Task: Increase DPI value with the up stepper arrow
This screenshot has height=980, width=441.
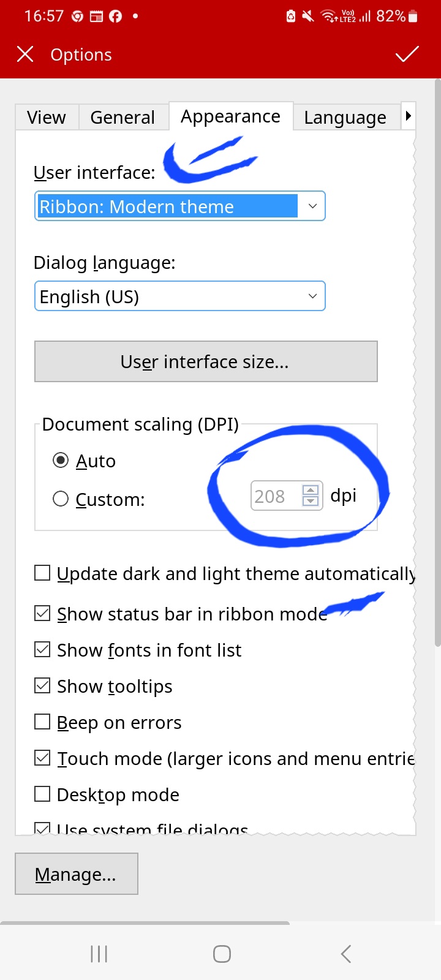Action: tap(311, 490)
